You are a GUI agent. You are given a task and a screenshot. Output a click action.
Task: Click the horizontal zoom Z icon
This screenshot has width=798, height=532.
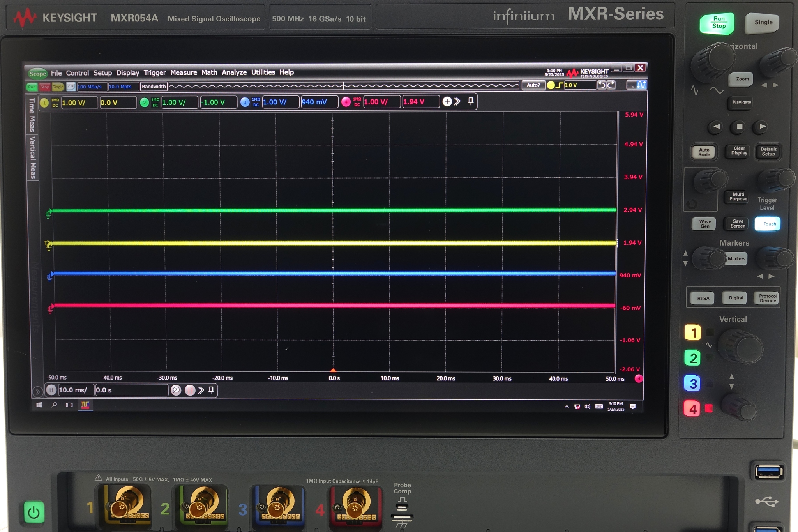[x=176, y=390]
